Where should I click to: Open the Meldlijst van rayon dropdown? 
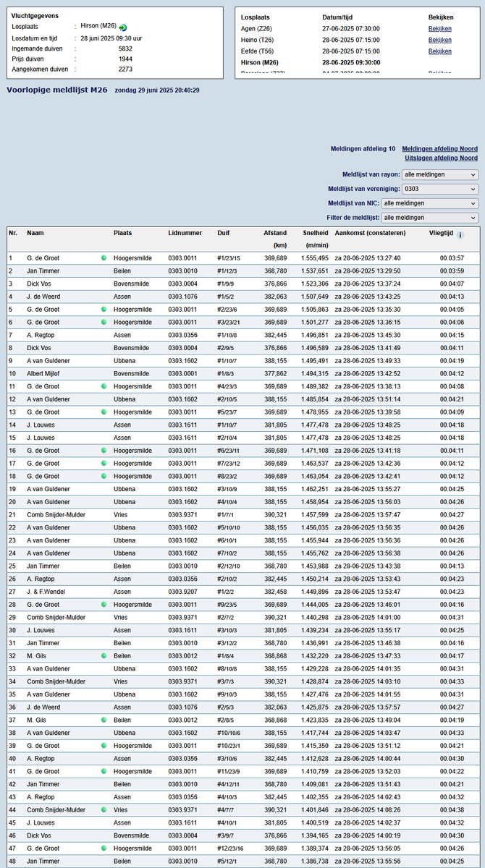pyautogui.click(x=440, y=174)
